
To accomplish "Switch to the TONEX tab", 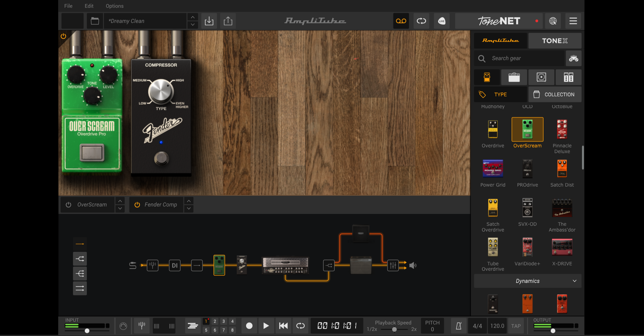I will pyautogui.click(x=555, y=41).
